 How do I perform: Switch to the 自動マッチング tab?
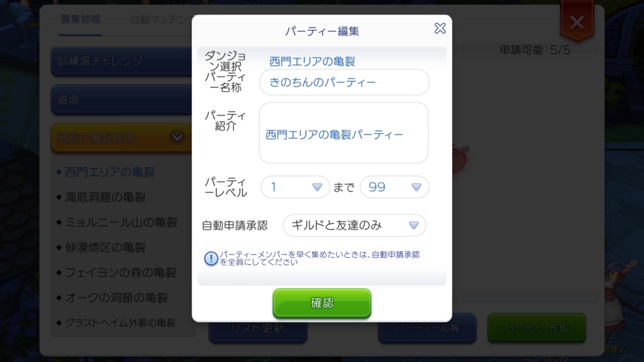(161, 20)
